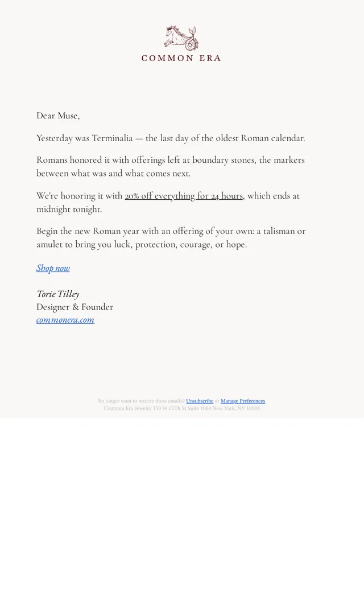The width and height of the screenshot is (364, 592).
Task: Click the Common Era Jewelry address line
Action: [182, 408]
